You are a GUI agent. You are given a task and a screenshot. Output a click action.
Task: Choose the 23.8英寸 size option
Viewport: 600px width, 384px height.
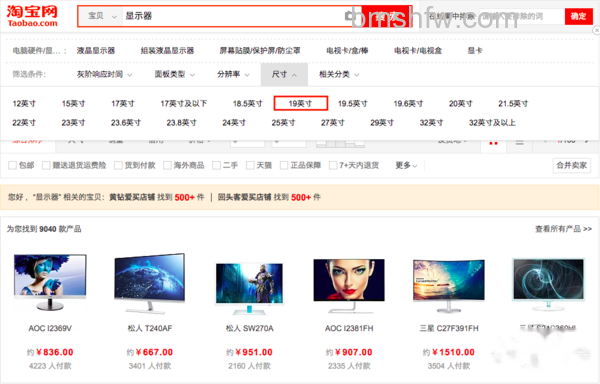(181, 123)
